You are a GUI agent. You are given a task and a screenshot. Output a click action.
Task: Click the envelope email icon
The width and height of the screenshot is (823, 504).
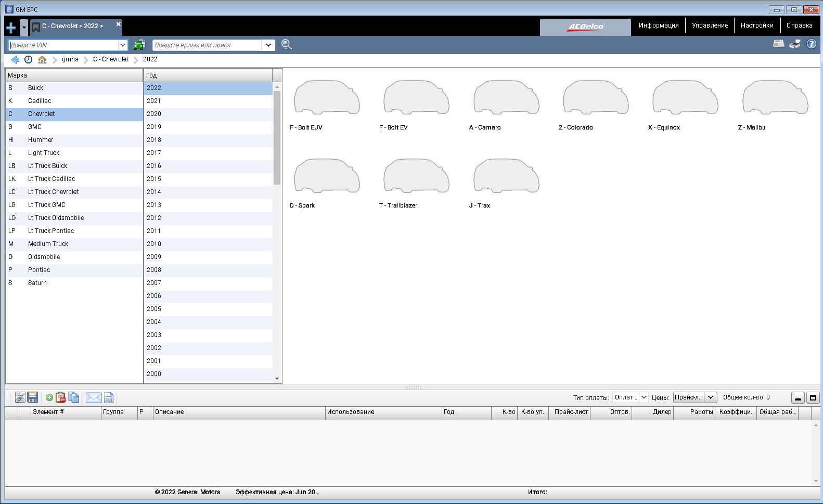pyautogui.click(x=93, y=398)
